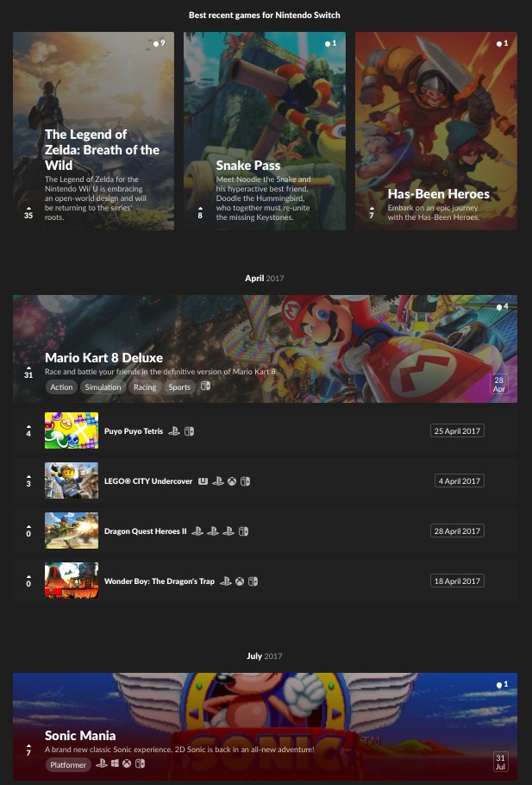Click the Puyo Puyo Tetris thumbnail
The image size is (532, 785).
pyautogui.click(x=72, y=430)
